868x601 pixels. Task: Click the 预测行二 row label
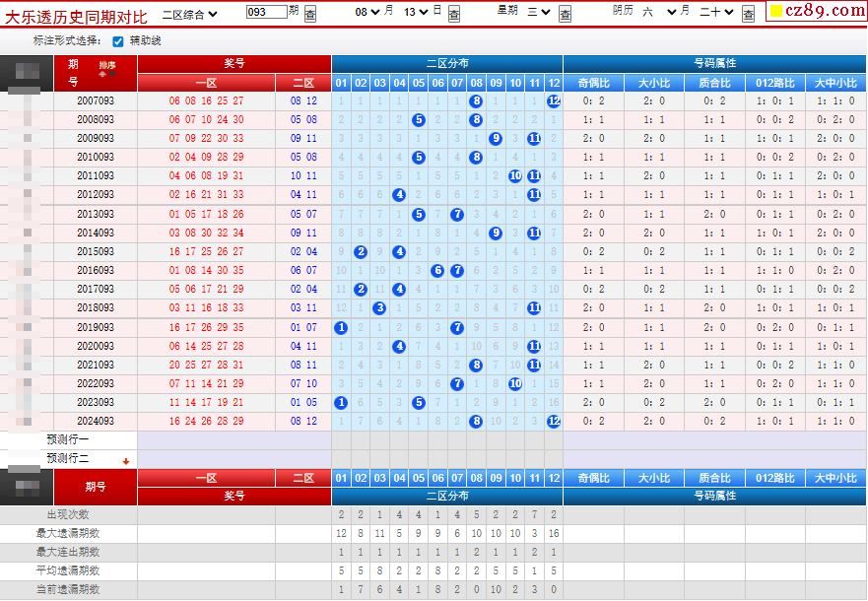coord(68,459)
